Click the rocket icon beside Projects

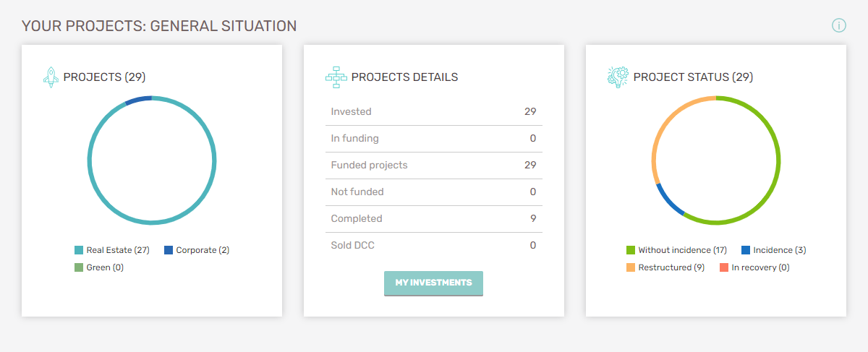50,77
